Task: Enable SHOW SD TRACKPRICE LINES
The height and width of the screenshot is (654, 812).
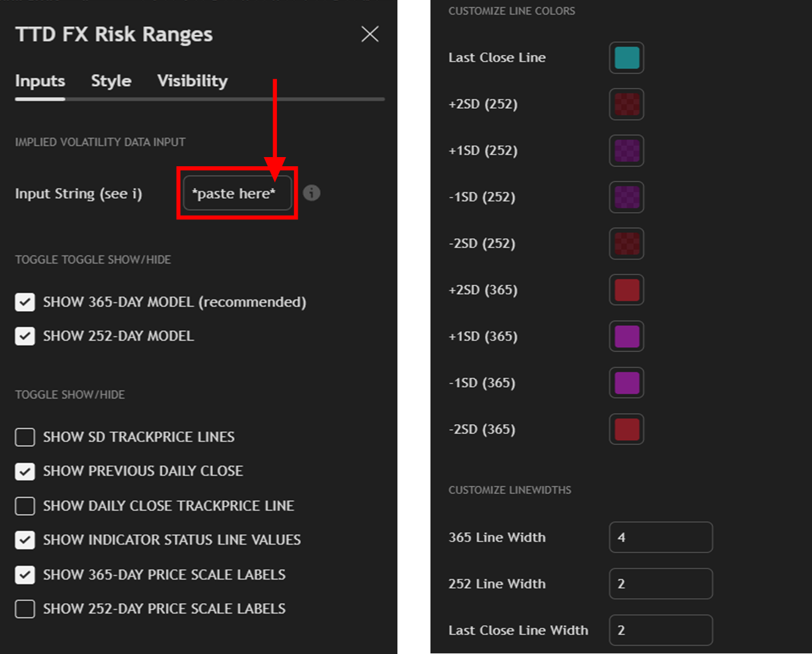Action: [x=25, y=437]
